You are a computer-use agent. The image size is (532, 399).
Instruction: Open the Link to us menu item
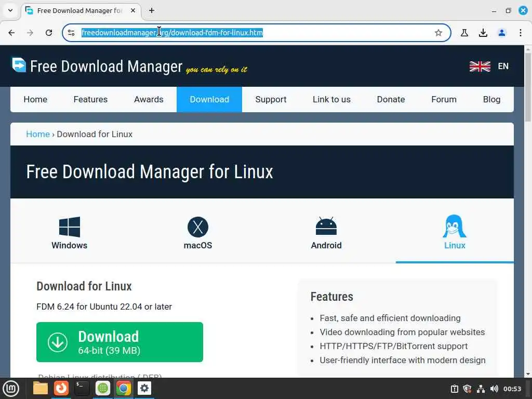point(331,99)
